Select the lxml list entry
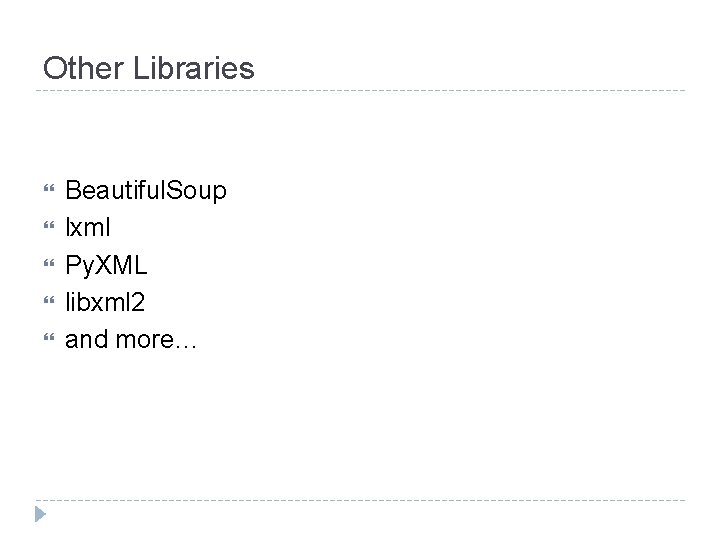 pyautogui.click(x=87, y=227)
